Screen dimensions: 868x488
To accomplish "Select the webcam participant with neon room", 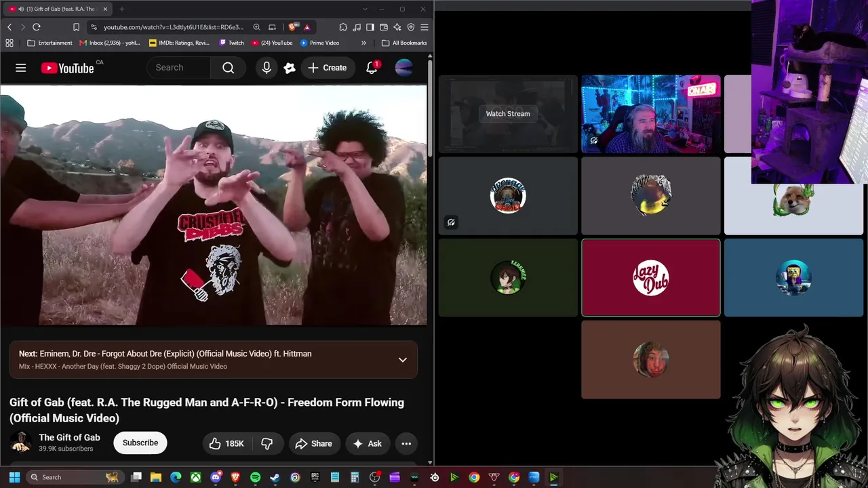I will pyautogui.click(x=651, y=114).
